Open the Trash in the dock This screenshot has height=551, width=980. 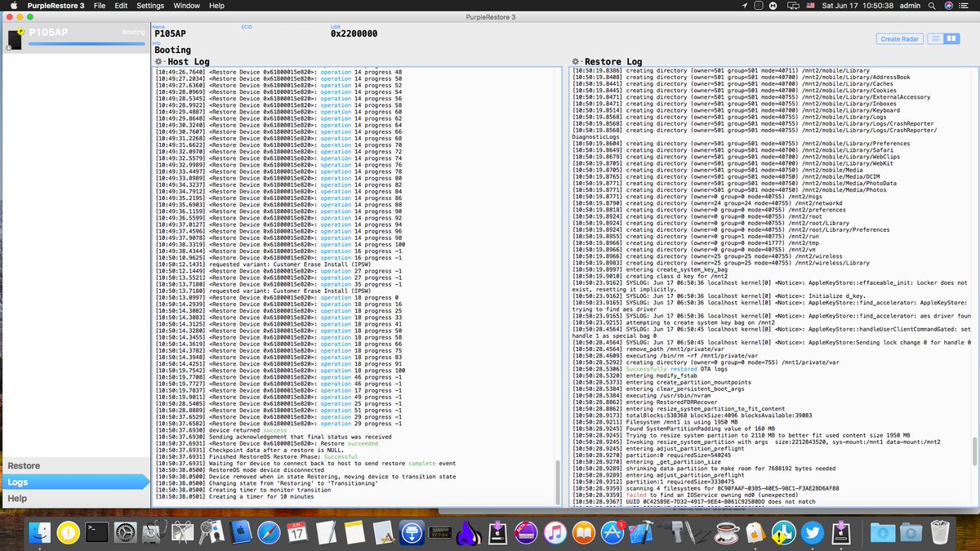coord(941,532)
